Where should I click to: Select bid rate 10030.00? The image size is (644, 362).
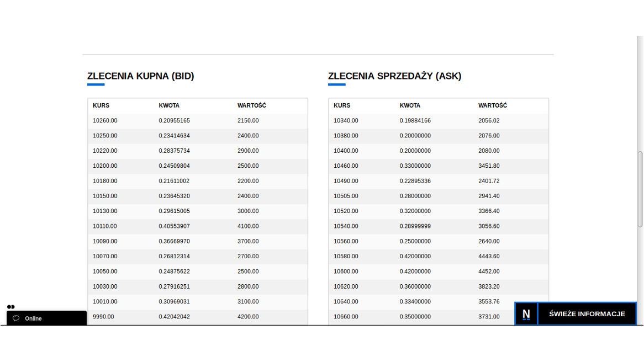pos(105,286)
